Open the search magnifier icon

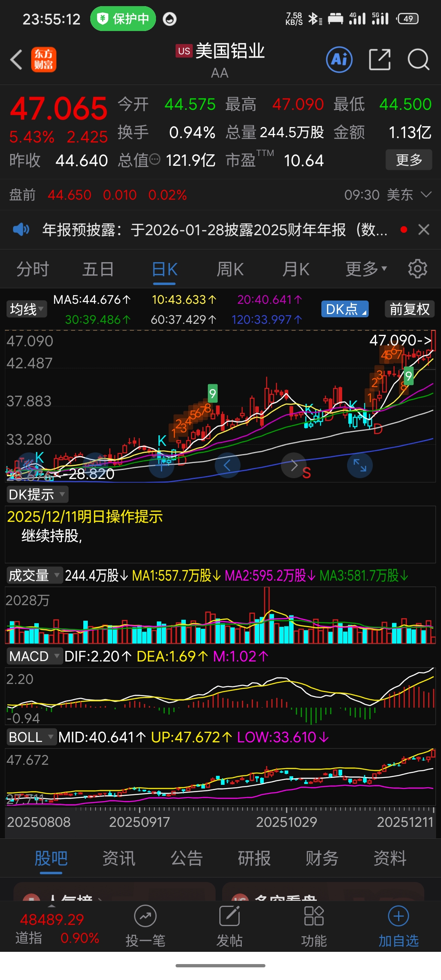coord(419,60)
